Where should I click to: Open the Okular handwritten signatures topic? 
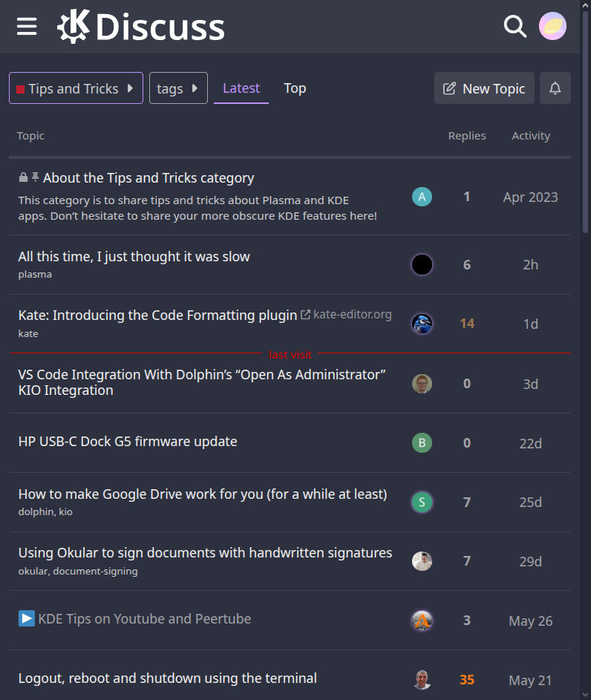[x=205, y=553]
